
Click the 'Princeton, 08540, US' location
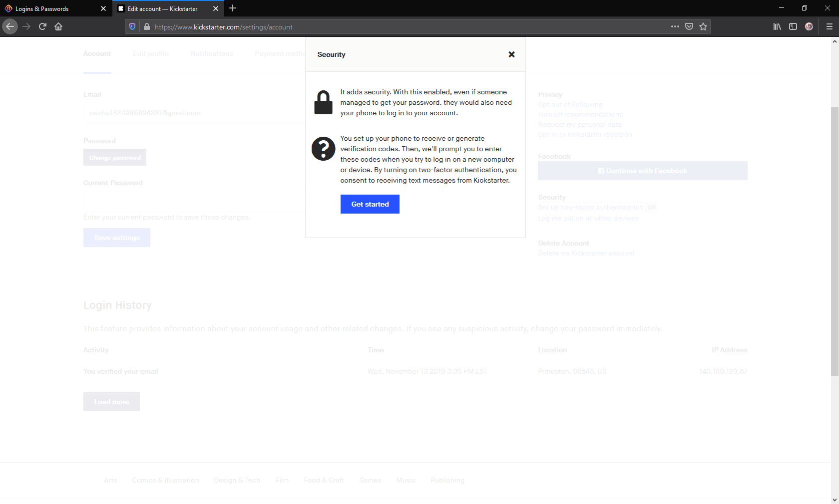point(572,371)
